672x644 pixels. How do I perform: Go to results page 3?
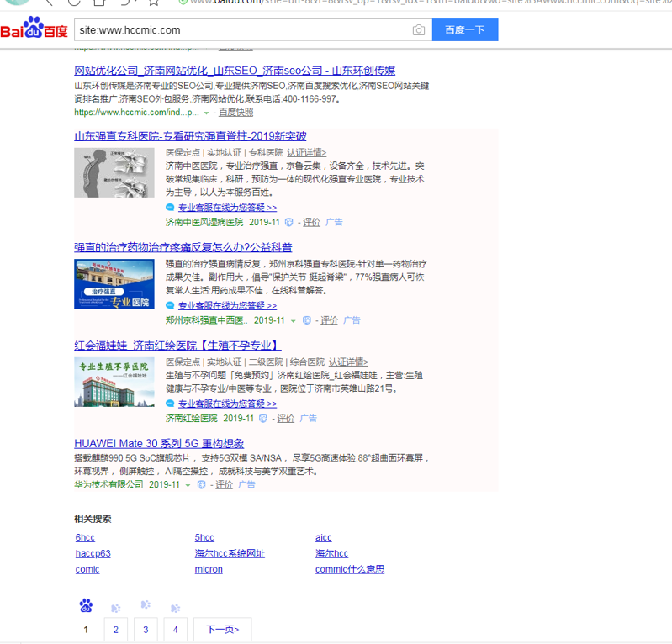146,630
